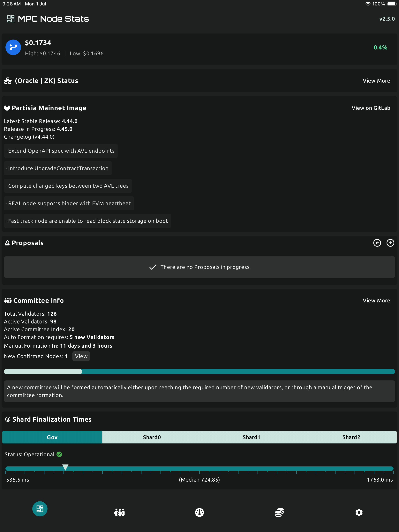Tap the 0.4% price change value

click(x=380, y=47)
